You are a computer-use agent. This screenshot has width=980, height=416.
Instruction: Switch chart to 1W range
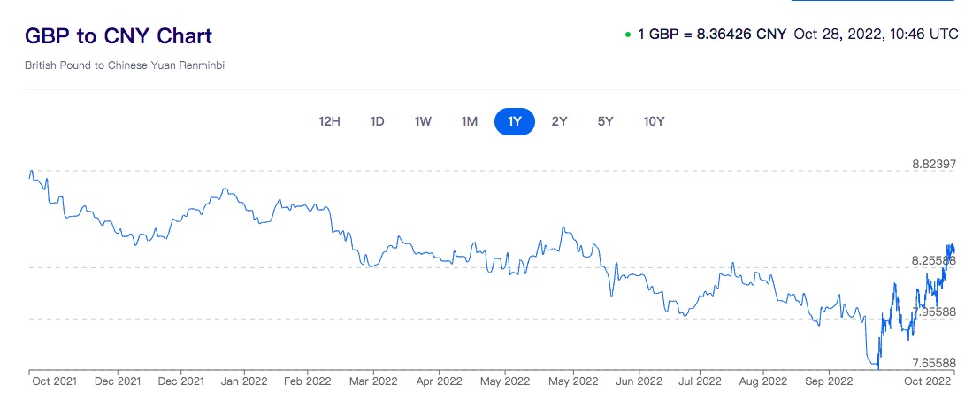pos(423,121)
